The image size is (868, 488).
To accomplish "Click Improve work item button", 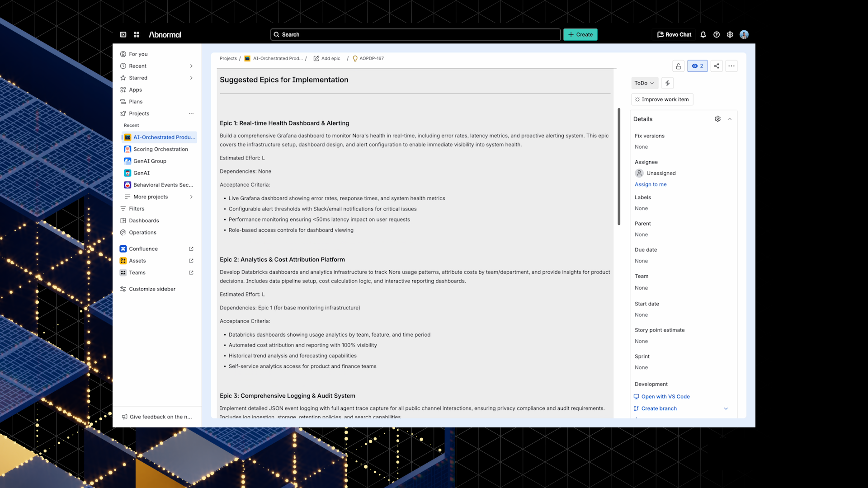I will [662, 99].
